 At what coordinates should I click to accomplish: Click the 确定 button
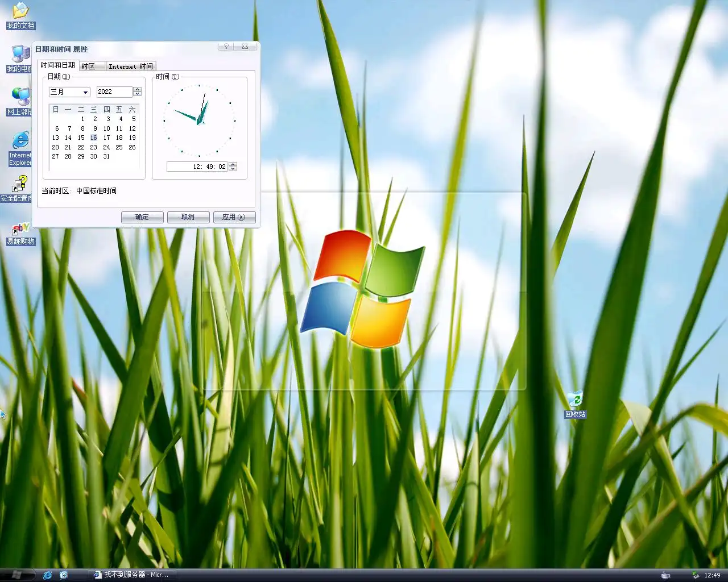click(x=142, y=217)
